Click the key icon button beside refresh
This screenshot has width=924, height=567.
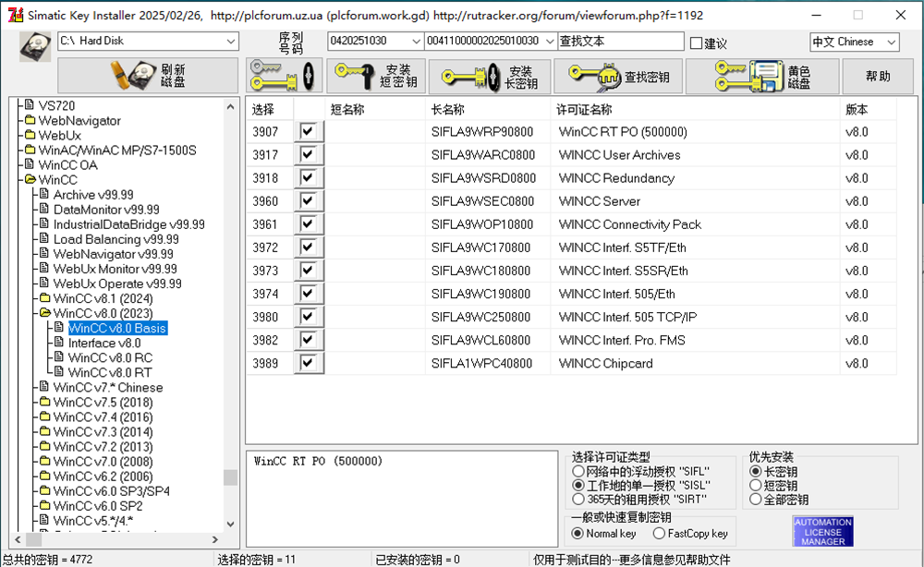click(x=285, y=76)
